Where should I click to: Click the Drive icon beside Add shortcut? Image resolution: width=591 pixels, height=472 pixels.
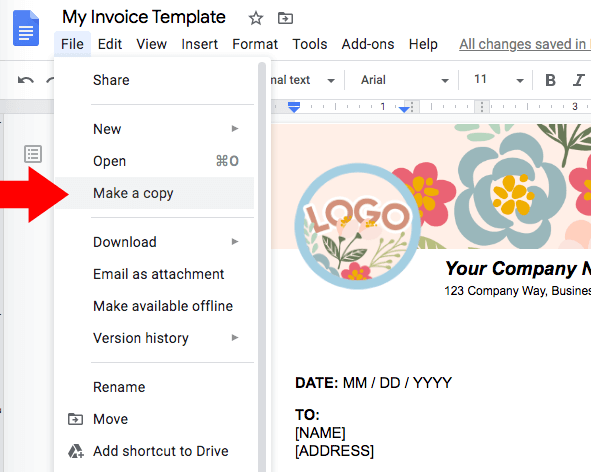click(75, 451)
